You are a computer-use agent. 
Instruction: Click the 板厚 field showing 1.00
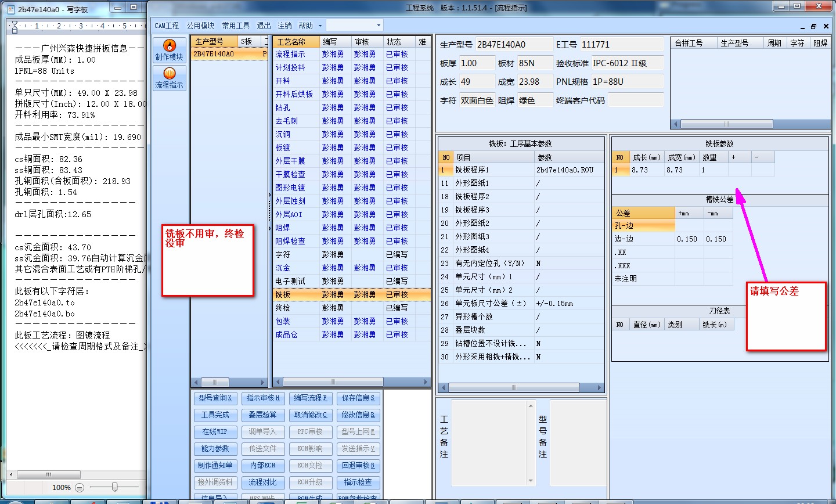pos(477,63)
